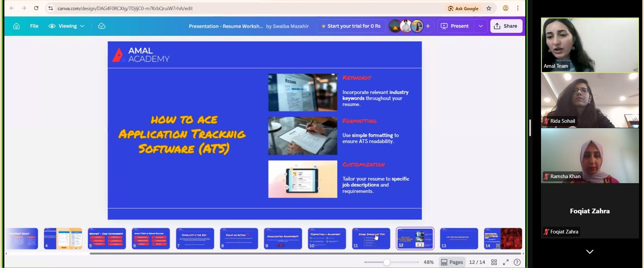Open grid view of pages
This screenshot has width=644, height=268.
[494, 262]
